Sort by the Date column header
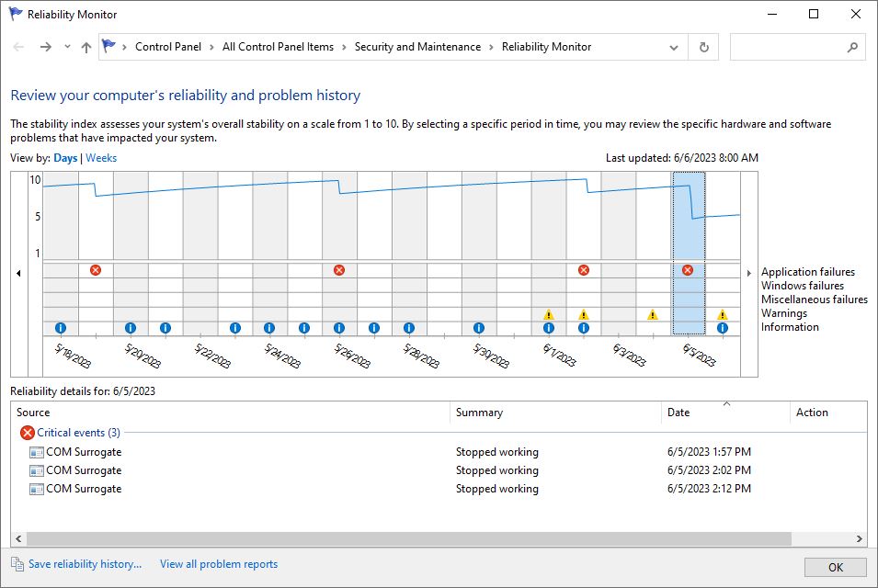 point(678,413)
